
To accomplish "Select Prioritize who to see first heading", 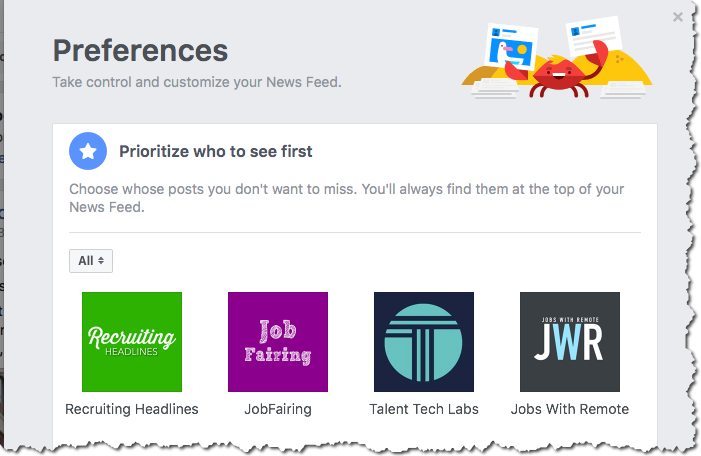I will (216, 152).
